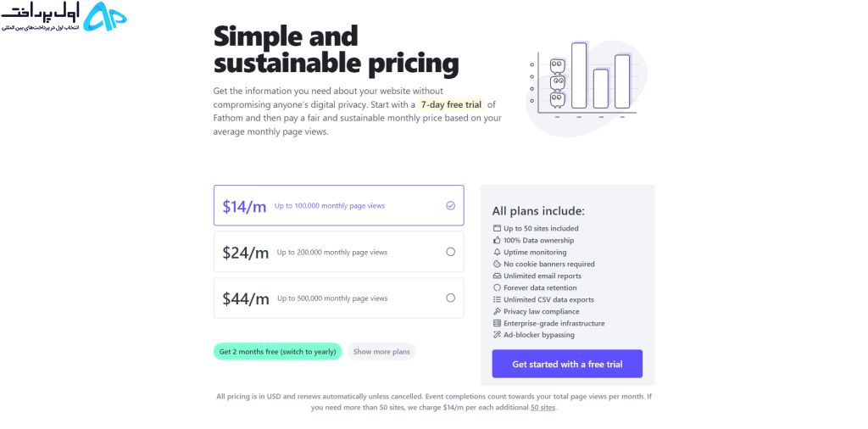Click the browser icon beside 'Up to 50 sites included'

point(497,228)
